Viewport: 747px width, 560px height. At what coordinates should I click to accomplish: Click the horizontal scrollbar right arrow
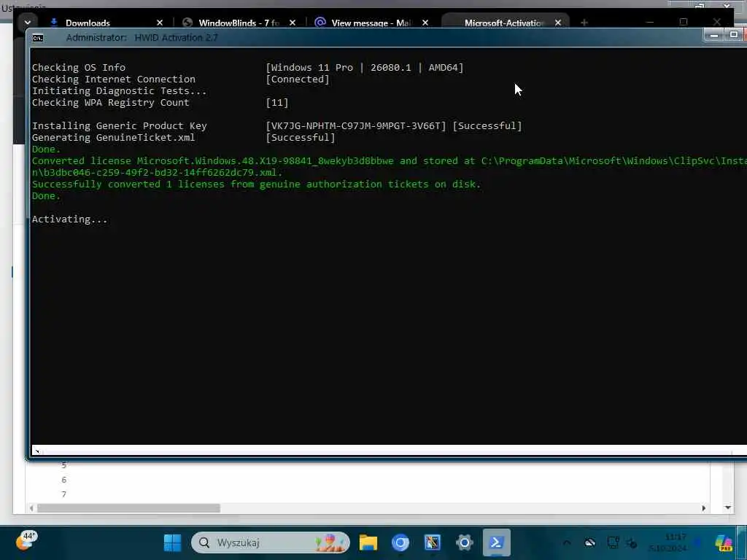[704, 508]
